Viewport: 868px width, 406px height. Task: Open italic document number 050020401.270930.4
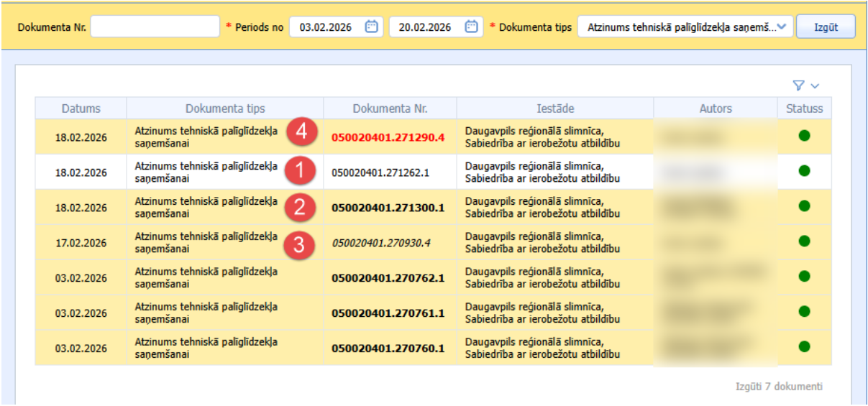pos(381,242)
